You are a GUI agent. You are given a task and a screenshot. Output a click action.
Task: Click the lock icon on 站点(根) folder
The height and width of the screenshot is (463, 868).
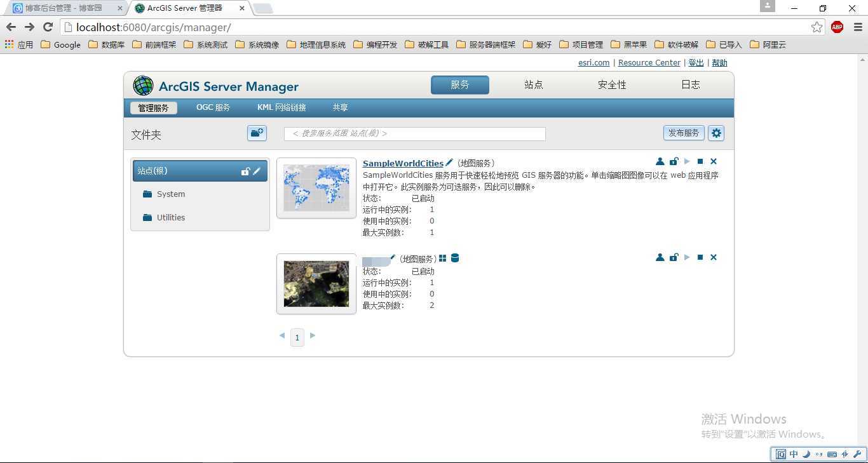click(245, 171)
